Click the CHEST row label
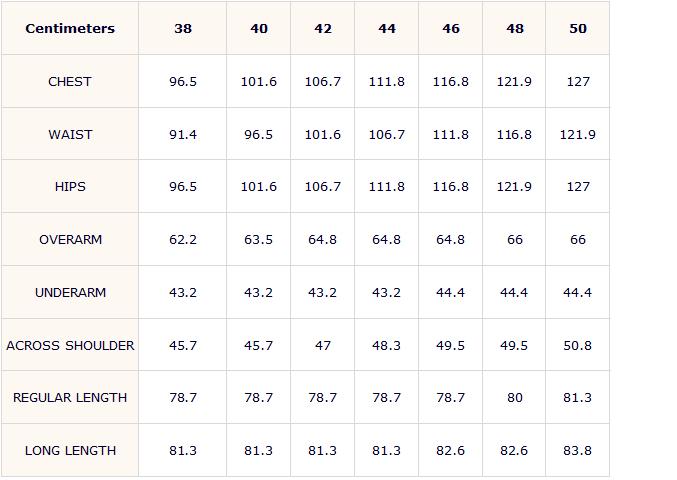Image resolution: width=677 pixels, height=480 pixels. [x=70, y=82]
